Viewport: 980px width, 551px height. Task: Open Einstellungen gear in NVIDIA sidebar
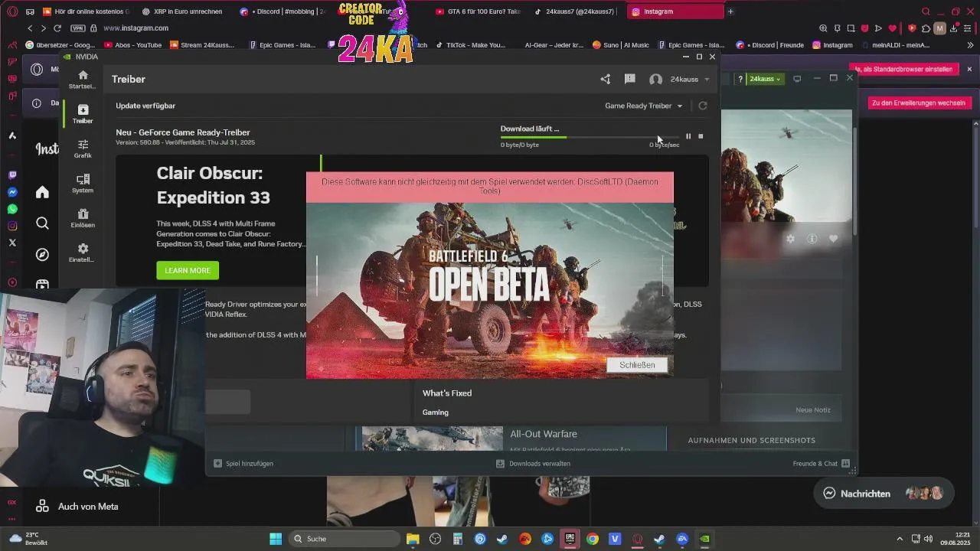point(83,253)
